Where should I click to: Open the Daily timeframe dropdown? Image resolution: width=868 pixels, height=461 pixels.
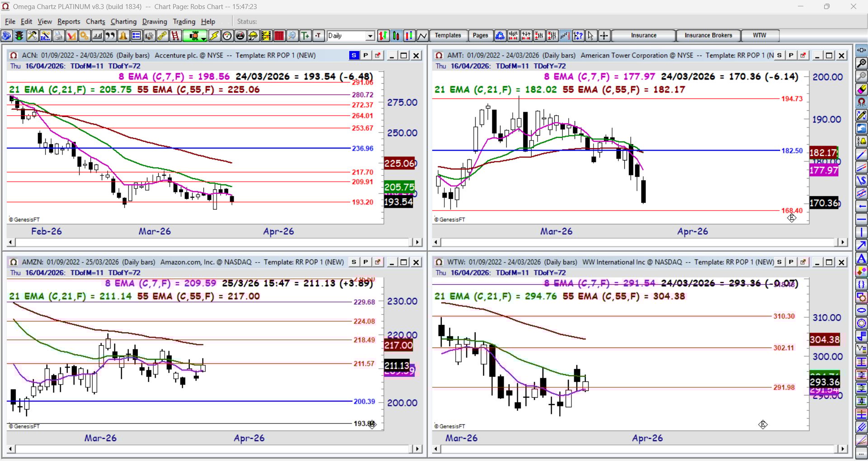point(370,36)
